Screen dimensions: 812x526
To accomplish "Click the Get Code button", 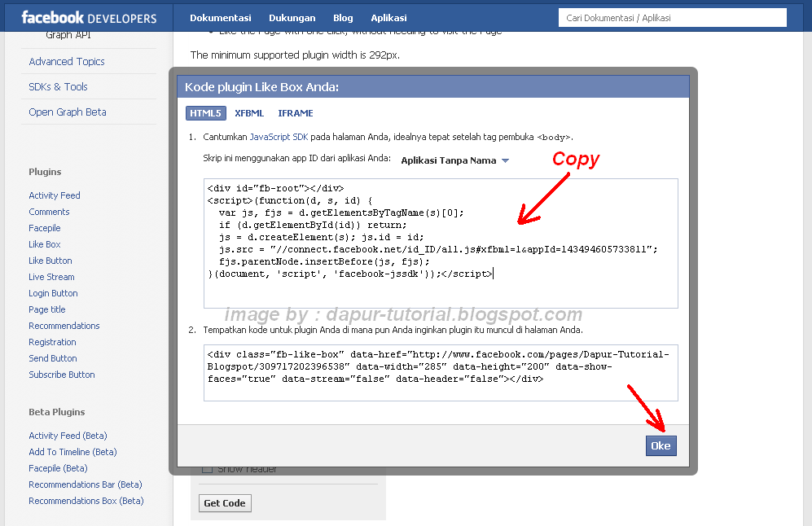I will (x=225, y=503).
